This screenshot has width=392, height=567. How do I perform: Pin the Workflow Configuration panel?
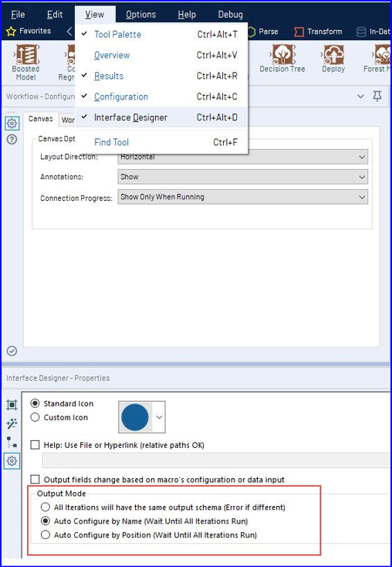377,97
